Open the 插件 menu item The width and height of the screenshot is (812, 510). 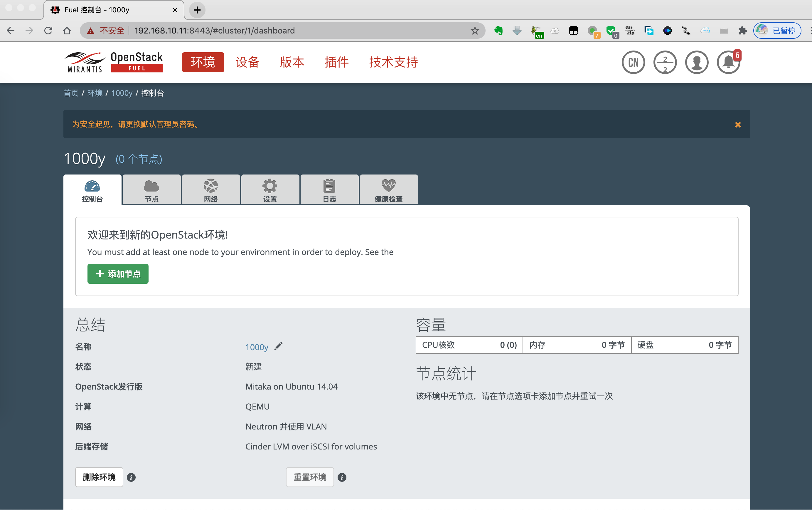(336, 62)
